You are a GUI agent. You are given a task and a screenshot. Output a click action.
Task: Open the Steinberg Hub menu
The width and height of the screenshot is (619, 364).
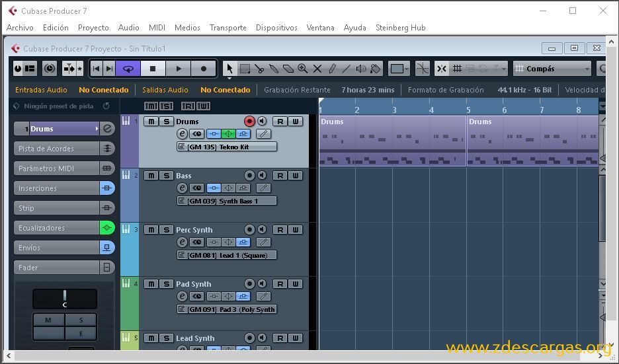click(x=400, y=28)
